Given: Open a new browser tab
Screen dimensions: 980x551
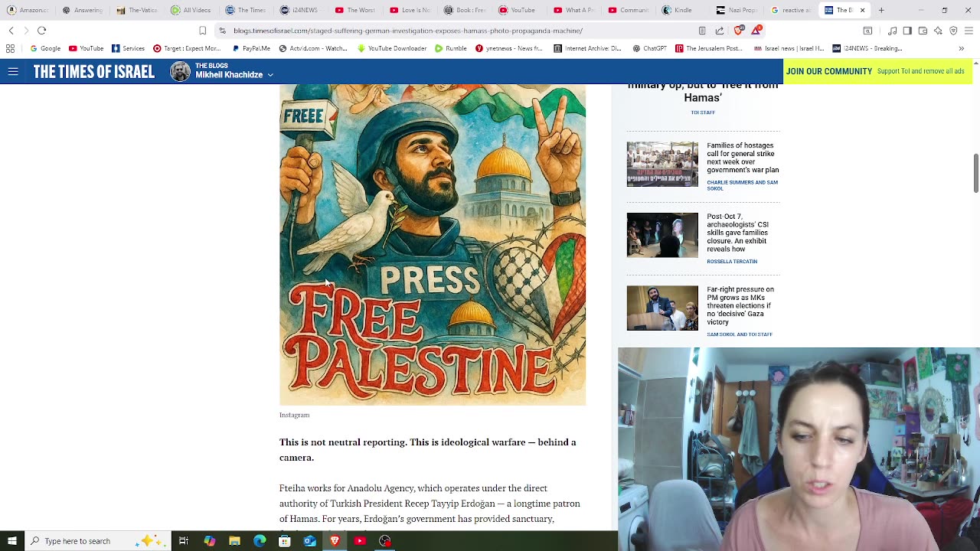Looking at the screenshot, I should point(881,10).
